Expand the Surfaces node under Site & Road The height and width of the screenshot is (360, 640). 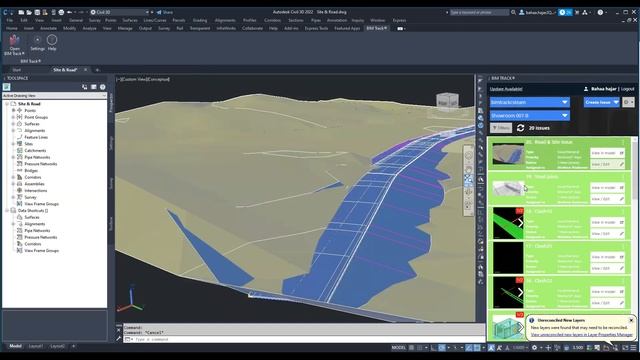click(x=13, y=124)
